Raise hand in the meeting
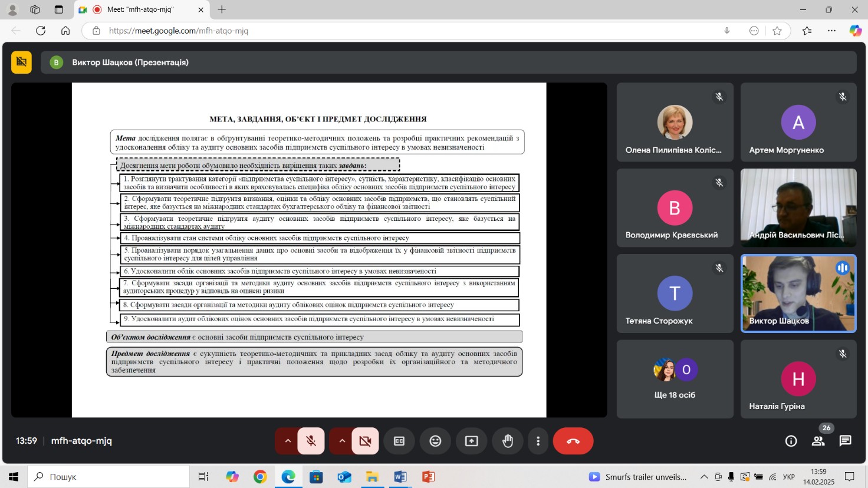Screen dimensions: 868x488 [x=508, y=441]
